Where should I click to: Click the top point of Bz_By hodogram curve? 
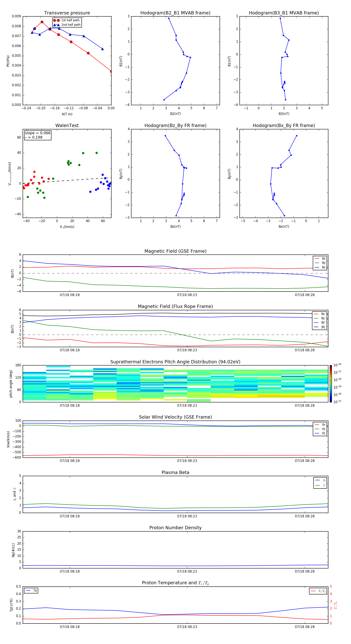165,136
